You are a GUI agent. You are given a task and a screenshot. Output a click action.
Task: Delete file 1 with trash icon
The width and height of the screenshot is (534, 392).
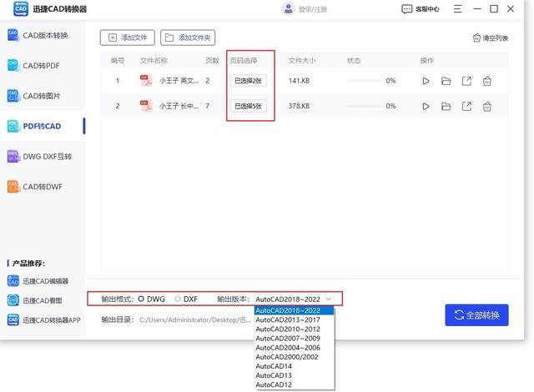(x=487, y=81)
